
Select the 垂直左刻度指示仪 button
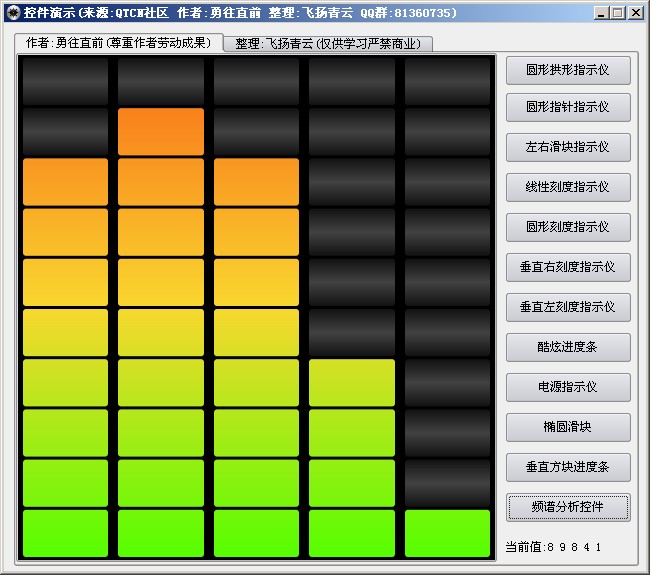point(568,307)
